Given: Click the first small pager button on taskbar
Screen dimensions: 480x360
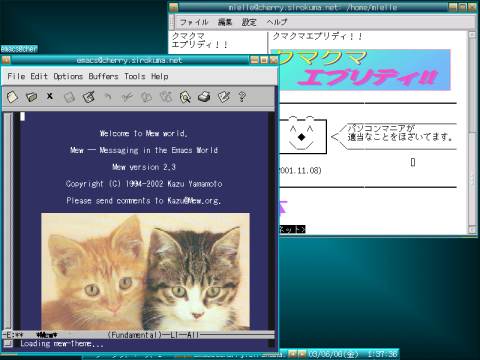Looking at the screenshot, I should (x=292, y=353).
